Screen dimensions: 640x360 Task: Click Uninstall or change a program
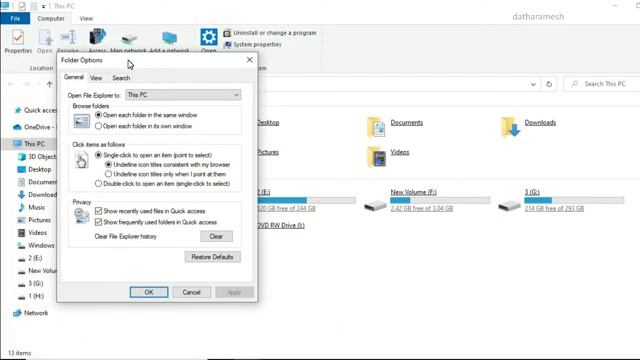tap(270, 33)
